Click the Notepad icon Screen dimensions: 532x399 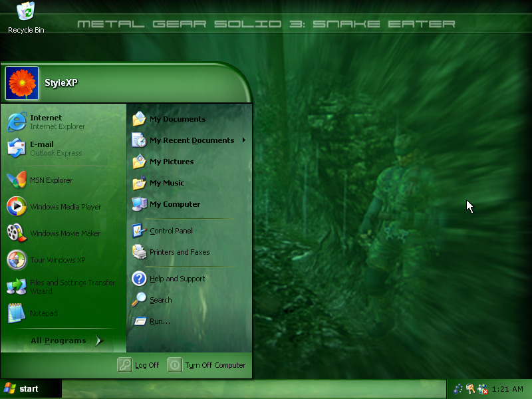[x=17, y=313]
